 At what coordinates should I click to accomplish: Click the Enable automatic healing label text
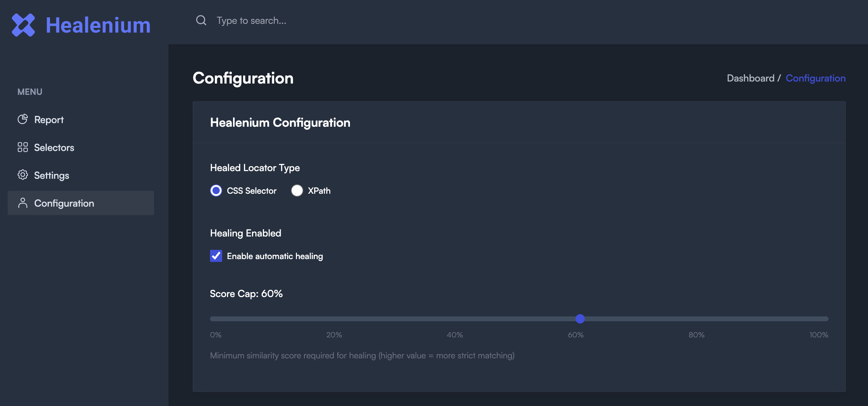(x=275, y=256)
